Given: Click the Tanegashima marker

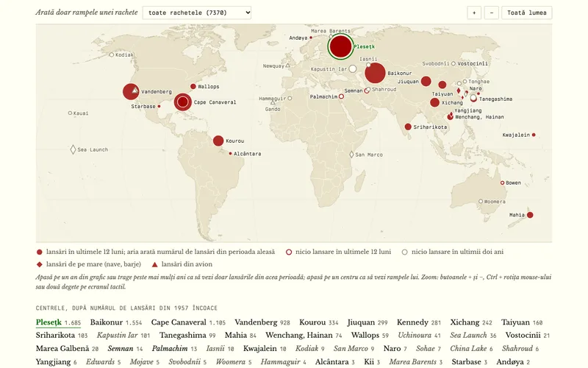Looking at the screenshot, I should [473, 99].
